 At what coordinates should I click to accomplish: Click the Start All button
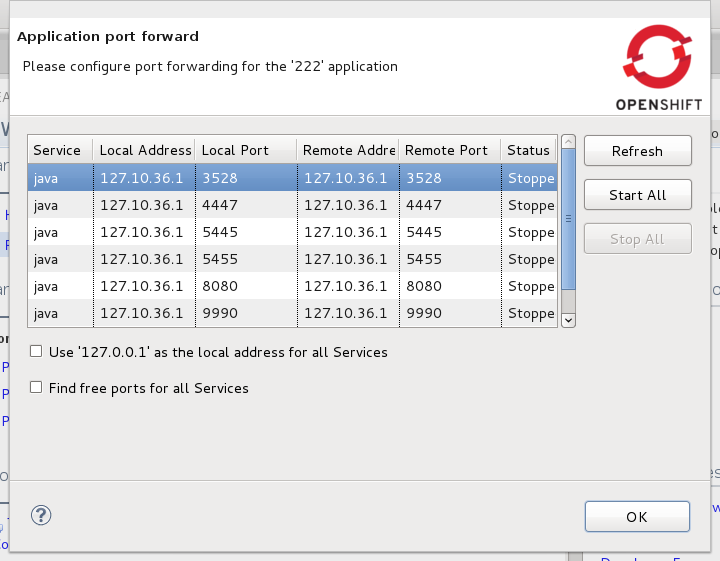tap(637, 195)
